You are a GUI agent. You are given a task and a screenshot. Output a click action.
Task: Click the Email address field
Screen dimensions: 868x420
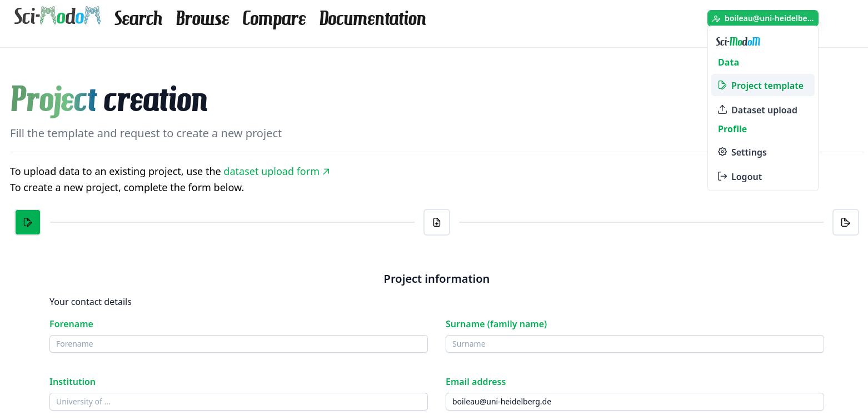coord(635,402)
